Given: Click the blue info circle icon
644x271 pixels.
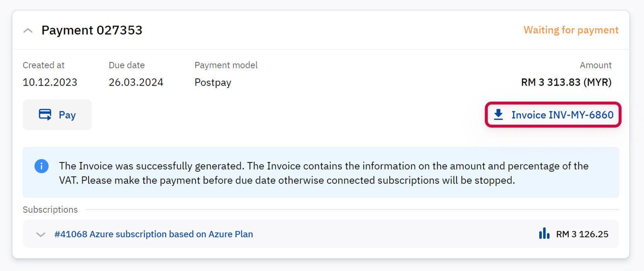Looking at the screenshot, I should coord(41,166).
